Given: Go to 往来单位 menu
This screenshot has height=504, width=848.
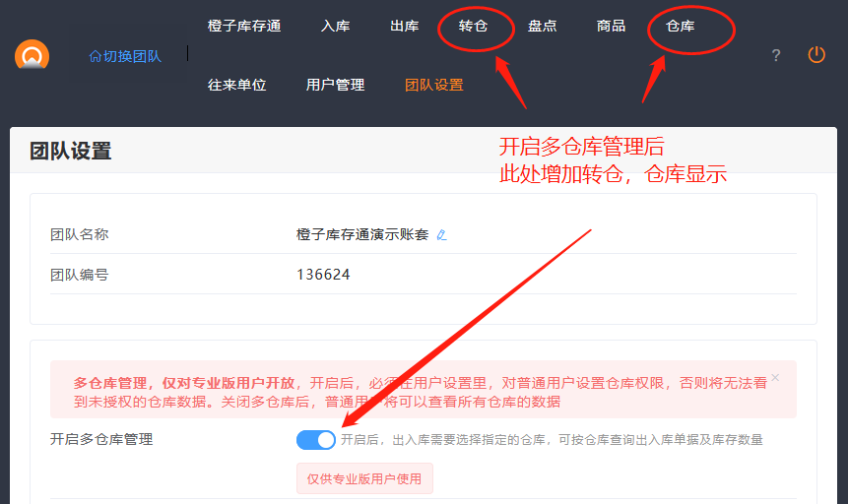Looking at the screenshot, I should pyautogui.click(x=236, y=85).
